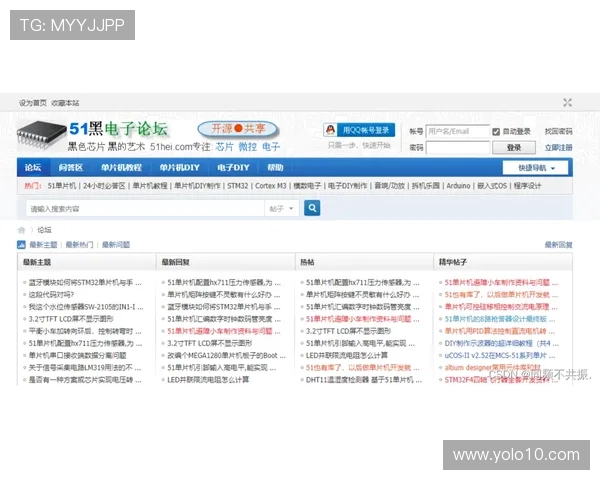Click the 论坛 breadcrumb link
Screen dimensions: 600x480
coord(44,230)
